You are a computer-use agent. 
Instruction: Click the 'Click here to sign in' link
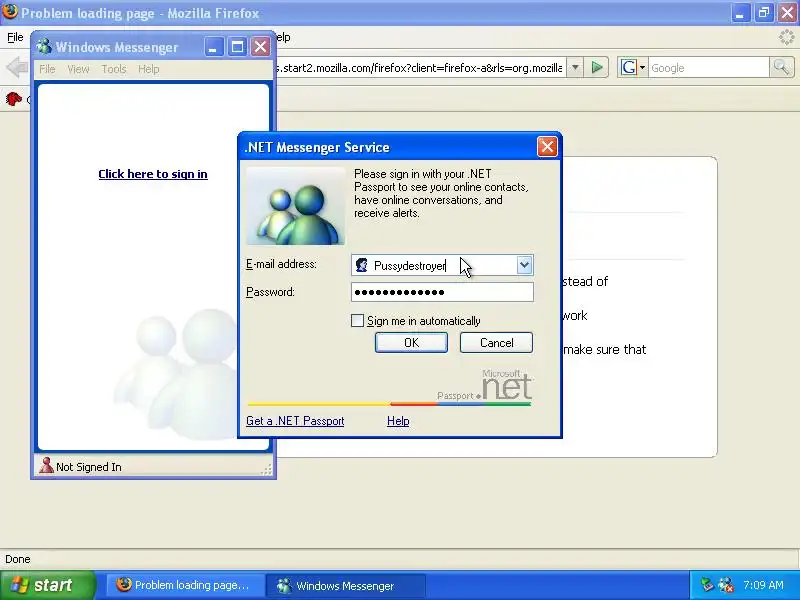click(x=153, y=174)
